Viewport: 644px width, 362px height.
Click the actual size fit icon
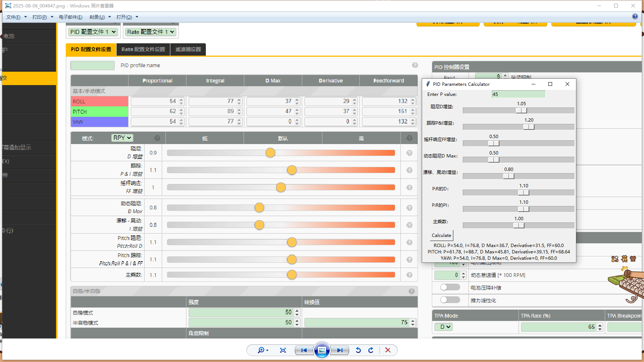283,350
